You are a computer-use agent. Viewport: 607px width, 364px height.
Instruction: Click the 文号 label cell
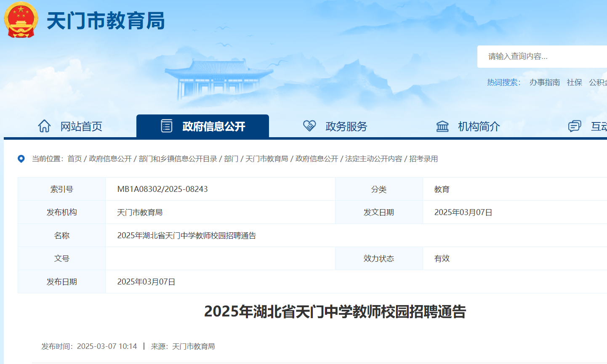click(62, 258)
